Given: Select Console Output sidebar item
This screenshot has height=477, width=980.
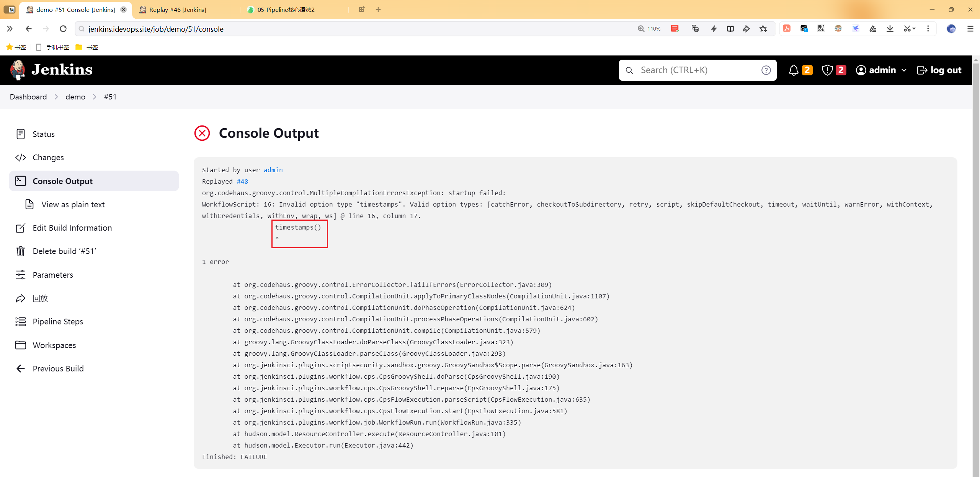Looking at the screenshot, I should click(94, 181).
